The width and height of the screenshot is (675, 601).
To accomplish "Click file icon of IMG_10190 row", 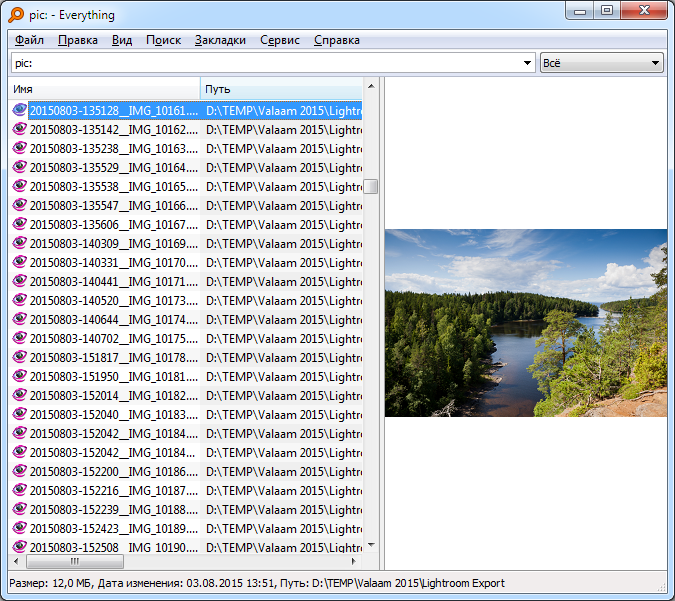I will [19, 546].
